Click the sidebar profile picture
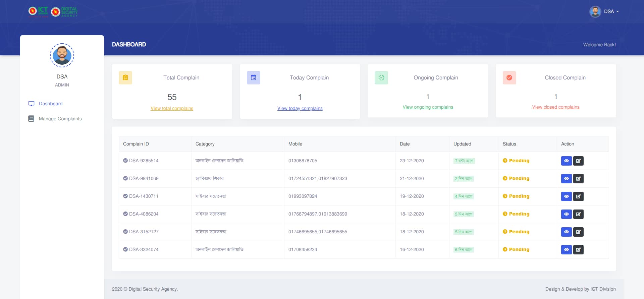The image size is (644, 299). coord(62,55)
